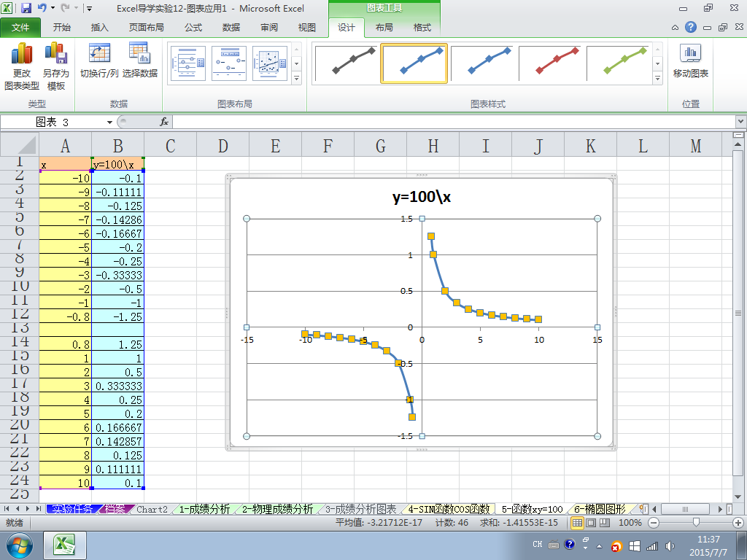Switch to the Review (审阅) tab
This screenshot has width=747, height=560.
269,27
